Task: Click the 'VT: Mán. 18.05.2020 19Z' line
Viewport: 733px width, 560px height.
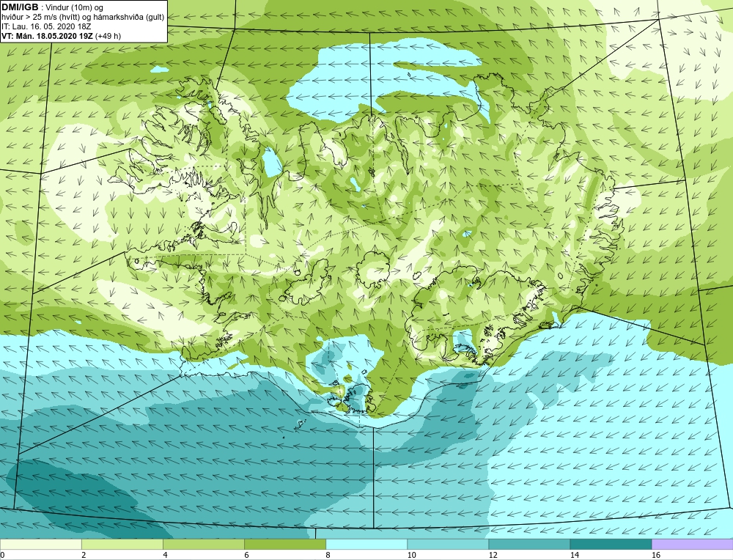Action: coord(47,36)
